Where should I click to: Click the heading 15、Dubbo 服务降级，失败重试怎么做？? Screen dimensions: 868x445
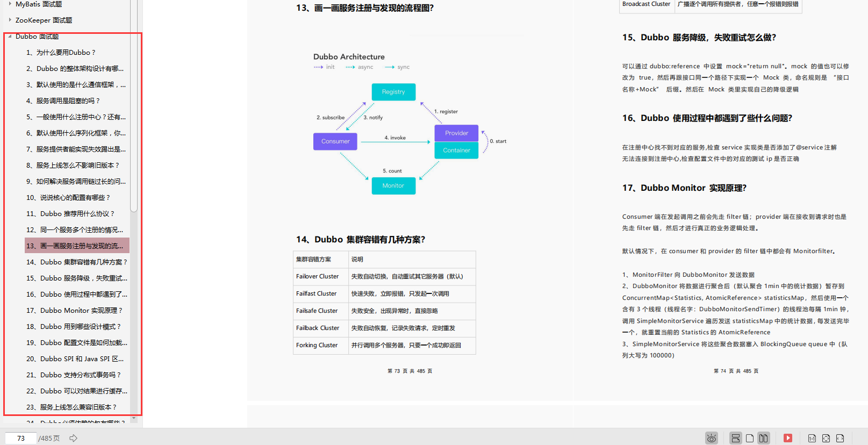(699, 38)
